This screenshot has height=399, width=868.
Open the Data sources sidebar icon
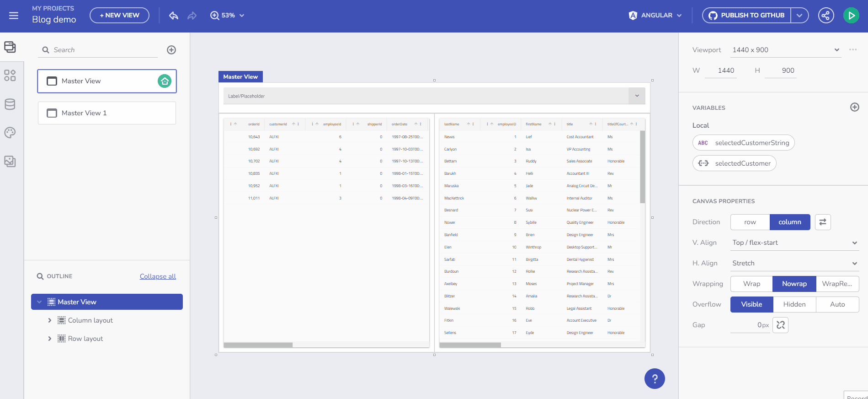10,104
